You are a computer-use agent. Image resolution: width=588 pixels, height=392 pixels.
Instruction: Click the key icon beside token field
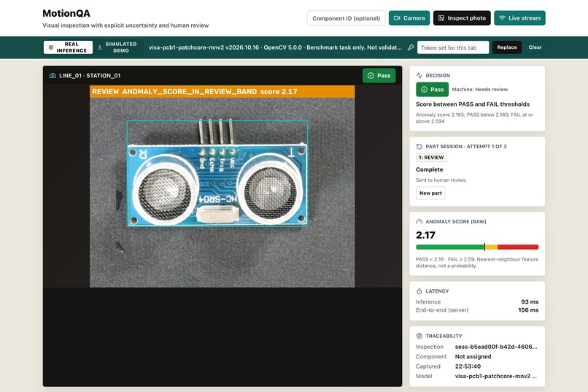click(411, 47)
